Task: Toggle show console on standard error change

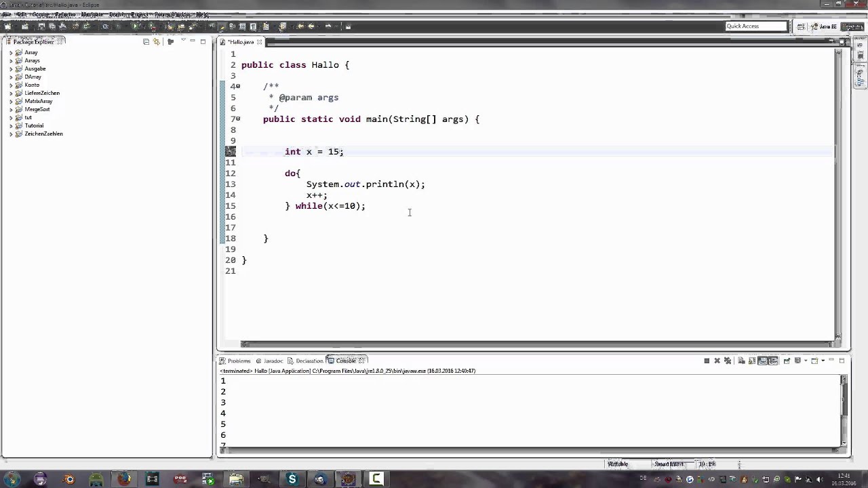Action: 773,361
